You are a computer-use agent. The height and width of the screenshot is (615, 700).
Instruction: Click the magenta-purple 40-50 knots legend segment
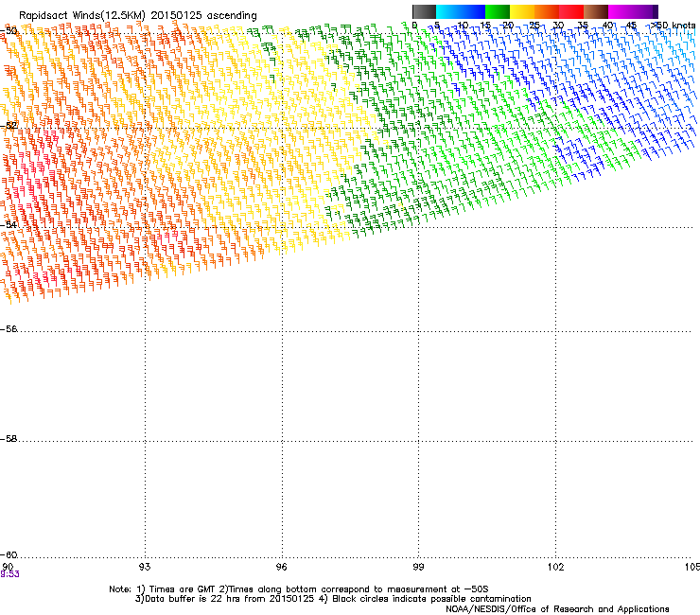(x=633, y=11)
